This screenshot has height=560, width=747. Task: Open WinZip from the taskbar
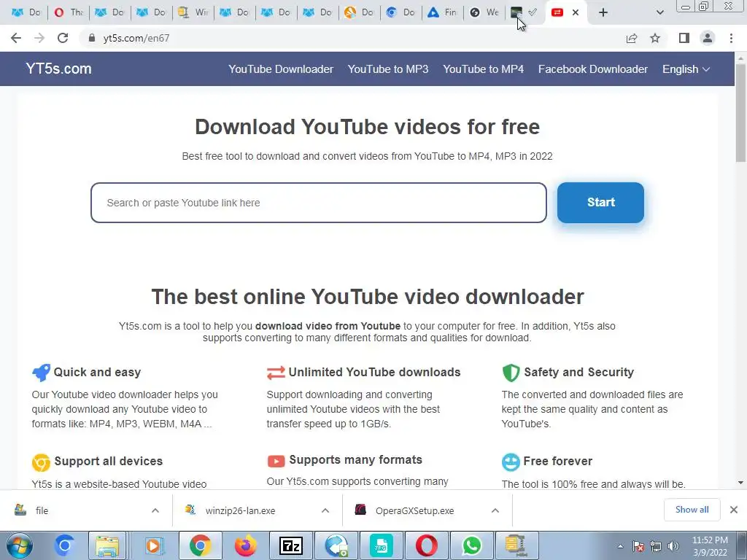point(516,545)
